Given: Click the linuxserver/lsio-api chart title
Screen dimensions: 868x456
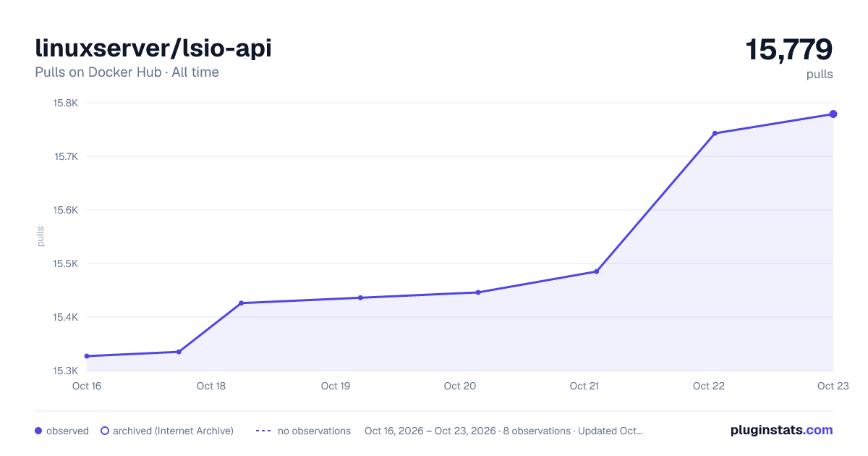Looking at the screenshot, I should tap(153, 48).
